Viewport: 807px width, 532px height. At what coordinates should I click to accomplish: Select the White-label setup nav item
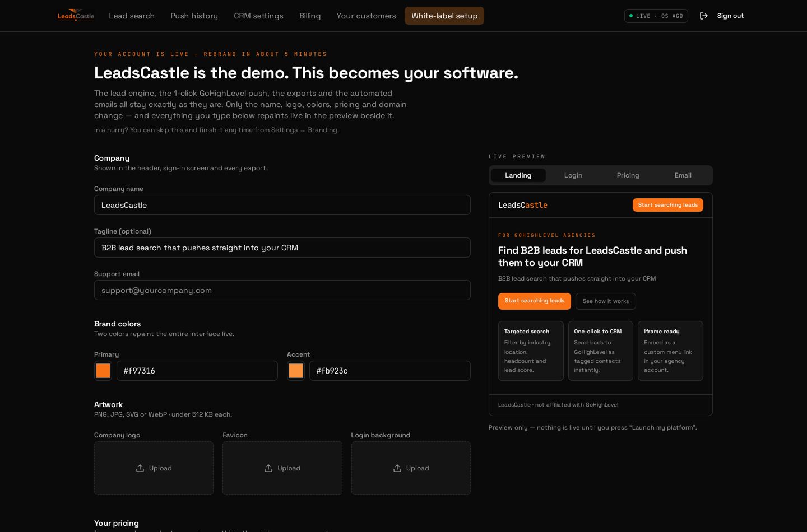tap(444, 16)
